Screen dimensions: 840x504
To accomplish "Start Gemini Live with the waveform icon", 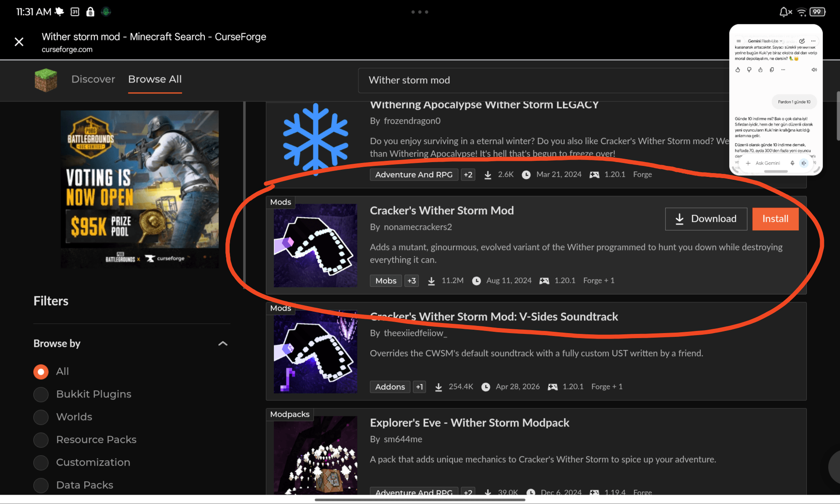I will click(804, 163).
